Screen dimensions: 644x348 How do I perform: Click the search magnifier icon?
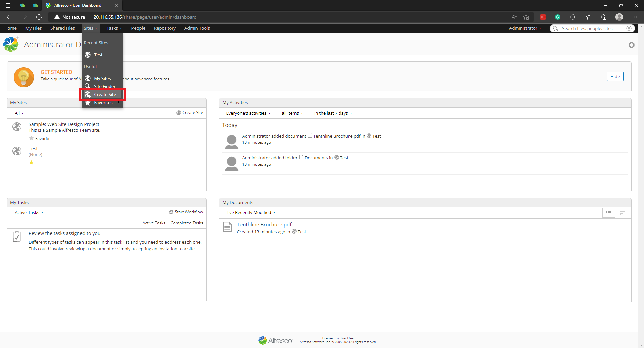point(555,28)
